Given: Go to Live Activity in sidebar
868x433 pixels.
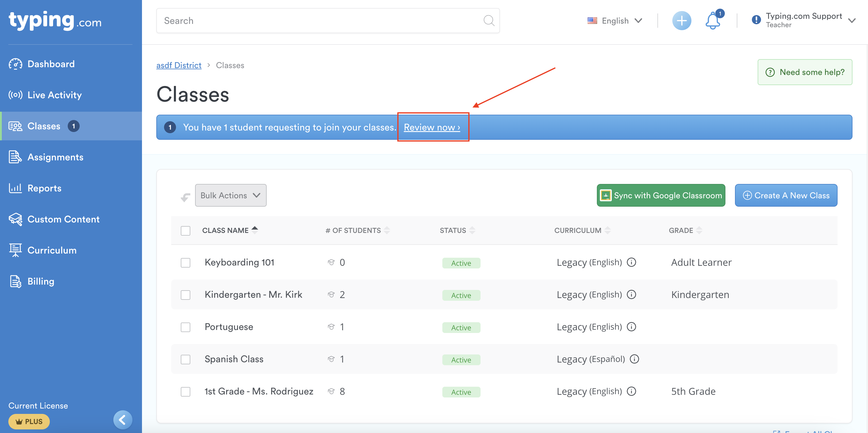Looking at the screenshot, I should click(54, 95).
